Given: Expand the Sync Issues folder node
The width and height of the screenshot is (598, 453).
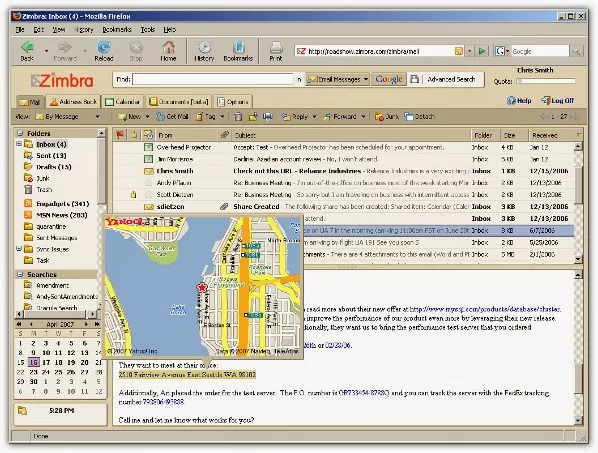Looking at the screenshot, I should pos(19,249).
